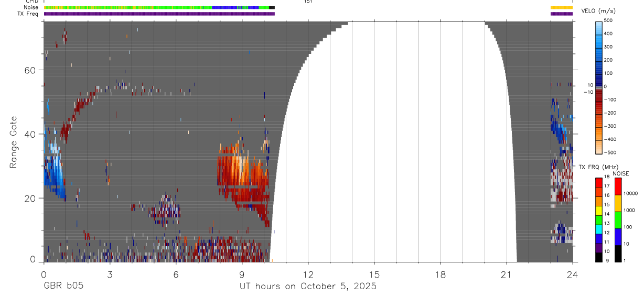Click the '-10' velocity threshold label
This screenshot has width=644, height=297.
point(588,92)
